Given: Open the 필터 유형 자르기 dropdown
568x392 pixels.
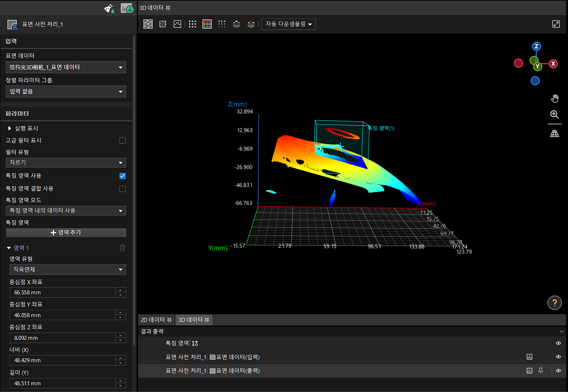Looking at the screenshot, I should click(x=66, y=163).
